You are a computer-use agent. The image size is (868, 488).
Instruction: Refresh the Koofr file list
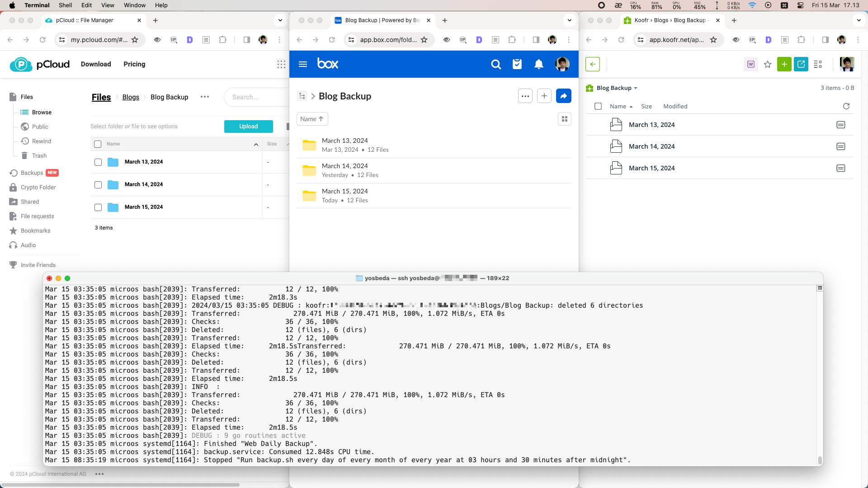click(x=846, y=106)
